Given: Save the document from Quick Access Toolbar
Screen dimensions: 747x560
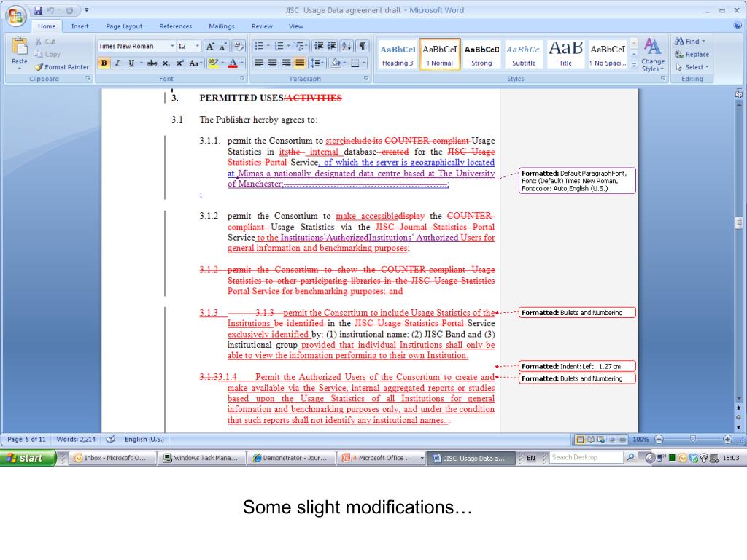Looking at the screenshot, I should (x=38, y=10).
